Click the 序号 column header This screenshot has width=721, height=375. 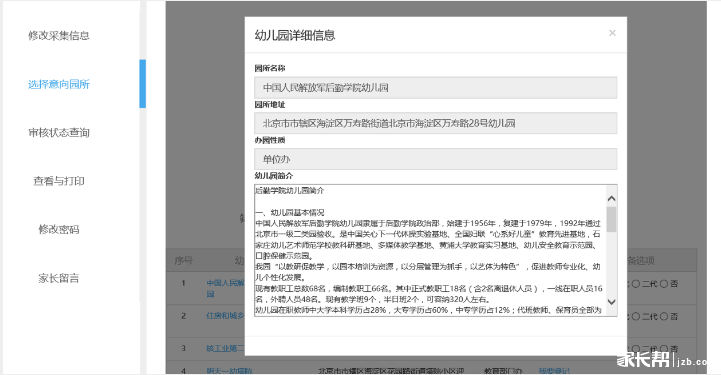point(183,261)
